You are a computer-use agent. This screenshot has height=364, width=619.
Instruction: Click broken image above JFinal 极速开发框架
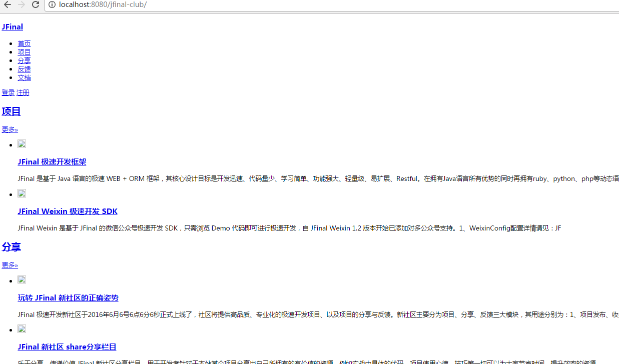click(x=22, y=144)
